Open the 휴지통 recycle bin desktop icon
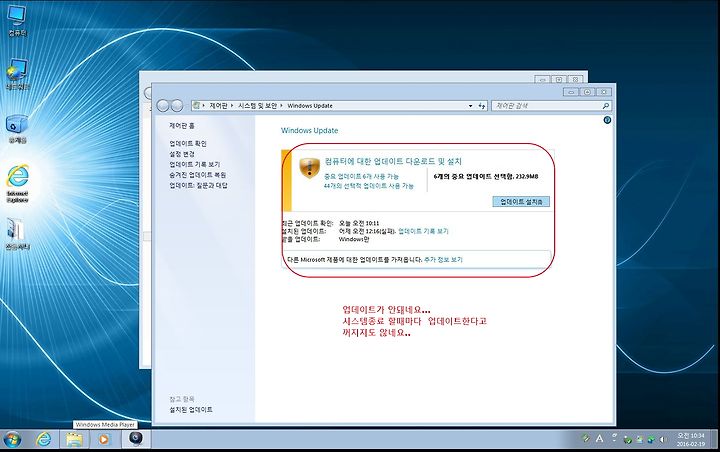720x452 pixels. pos(17,129)
